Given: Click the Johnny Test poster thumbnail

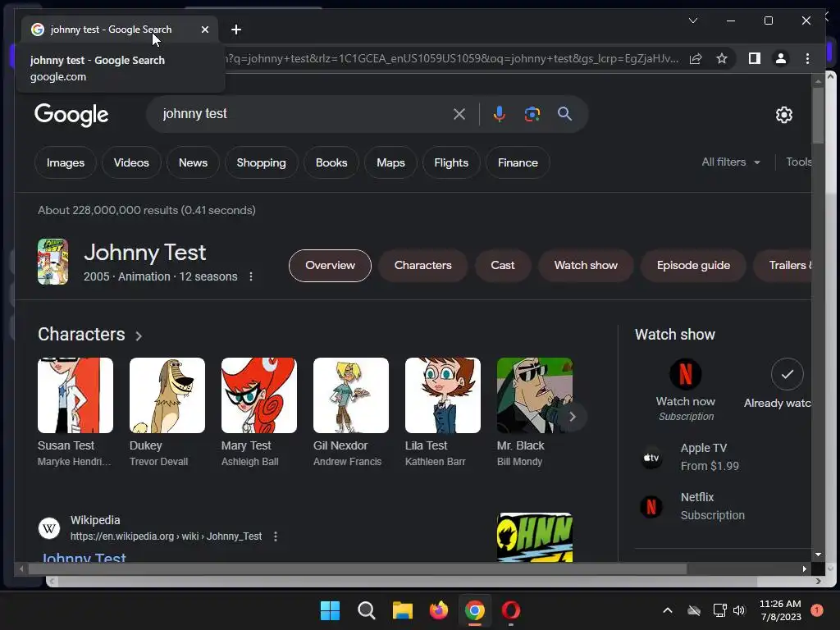Looking at the screenshot, I should (x=52, y=262).
